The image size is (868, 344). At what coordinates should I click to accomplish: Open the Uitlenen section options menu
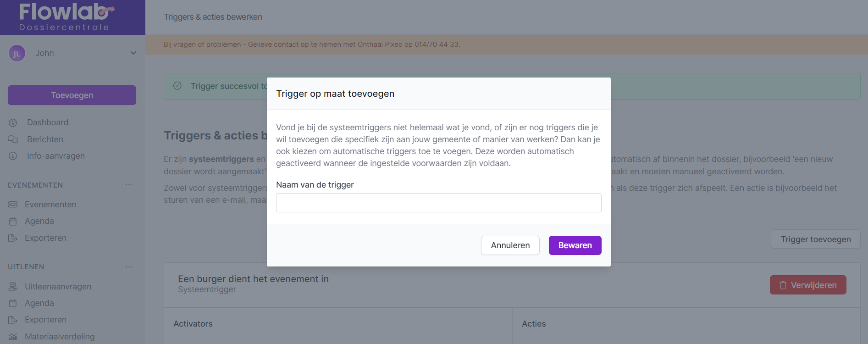pyautogui.click(x=129, y=266)
